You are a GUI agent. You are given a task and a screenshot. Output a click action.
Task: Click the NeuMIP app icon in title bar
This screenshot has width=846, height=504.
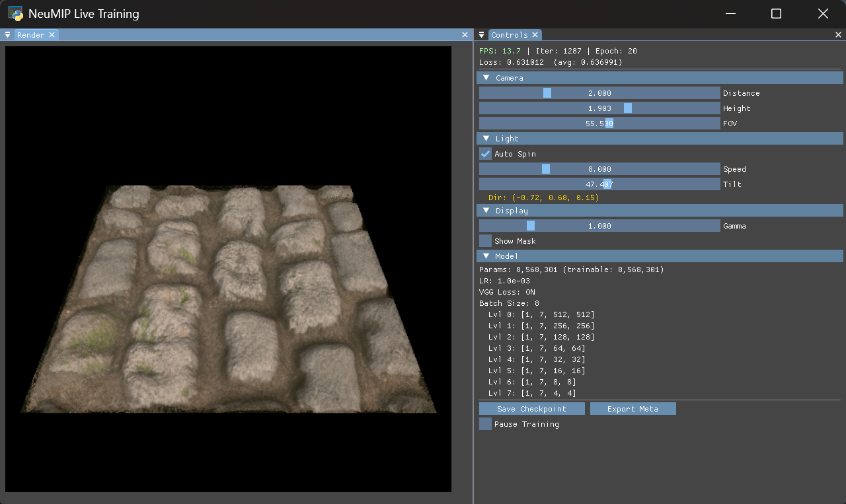click(14, 13)
